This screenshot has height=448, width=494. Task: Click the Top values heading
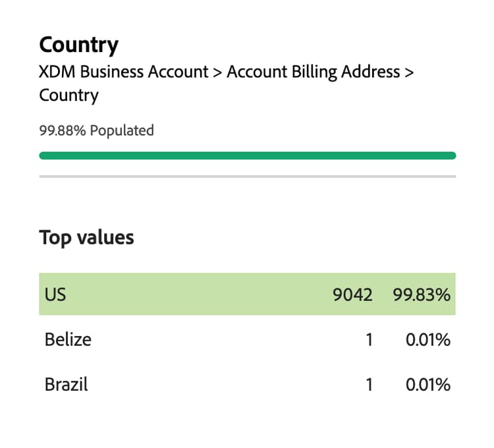86,237
